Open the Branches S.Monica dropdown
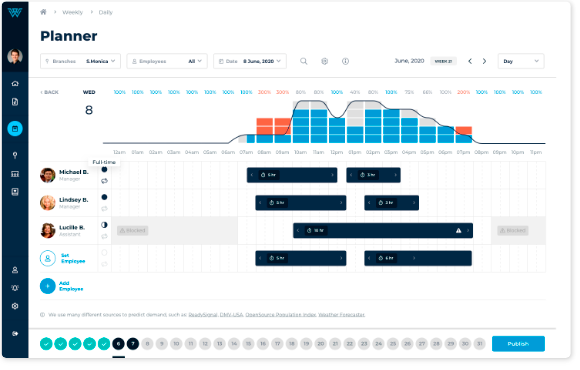 click(x=80, y=61)
